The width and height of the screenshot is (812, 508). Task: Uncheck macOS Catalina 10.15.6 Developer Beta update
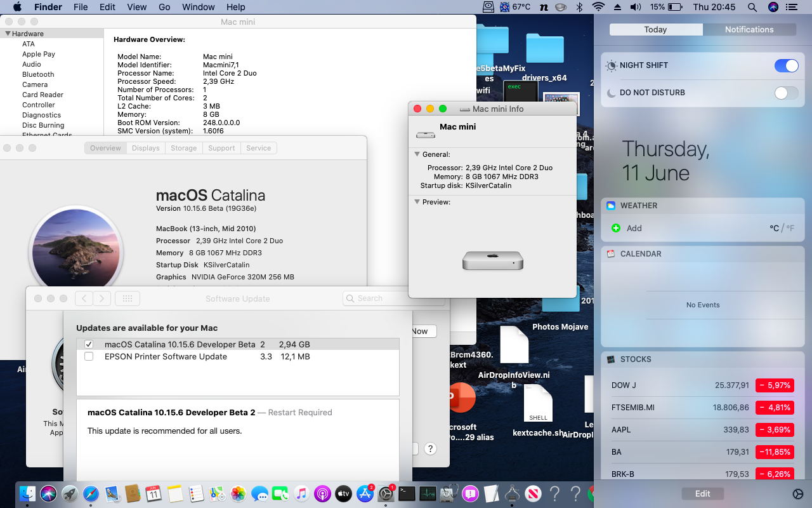89,344
